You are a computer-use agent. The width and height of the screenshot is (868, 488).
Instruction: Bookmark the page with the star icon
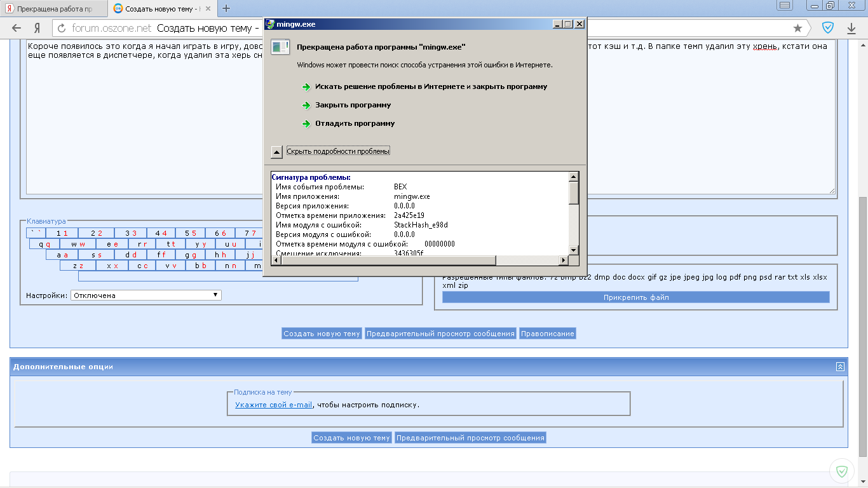797,28
